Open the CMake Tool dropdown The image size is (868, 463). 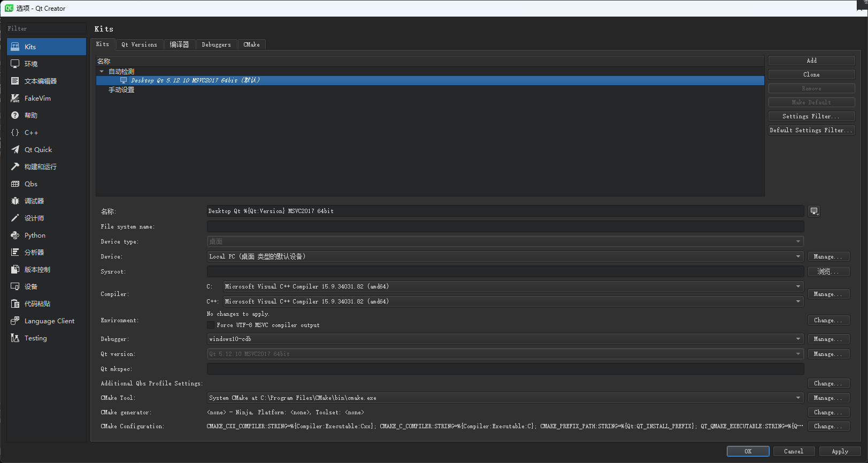(x=505, y=398)
